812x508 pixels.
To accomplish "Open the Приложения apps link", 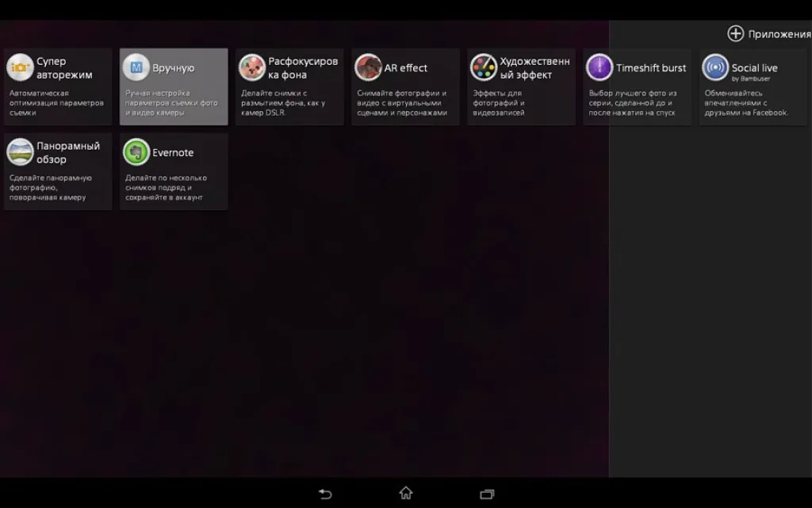I will (x=779, y=34).
